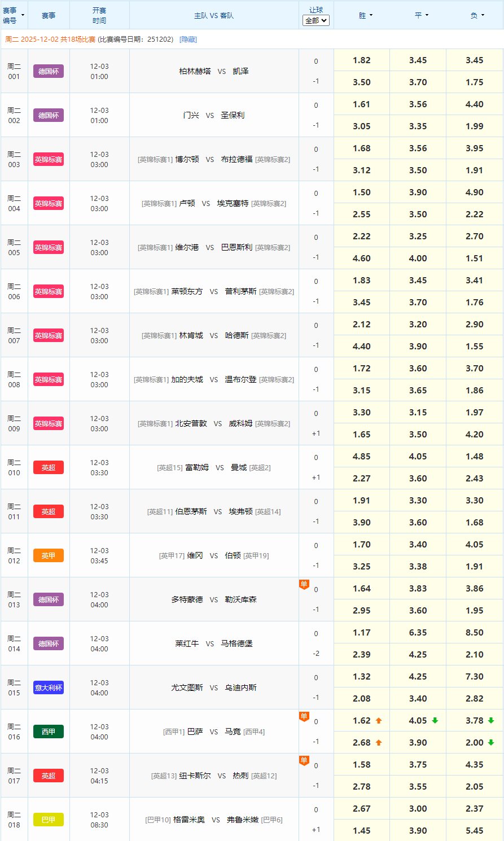Select win odds 1.50 for 卢顿 match
Screen dimensions: 504x841
pos(362,192)
